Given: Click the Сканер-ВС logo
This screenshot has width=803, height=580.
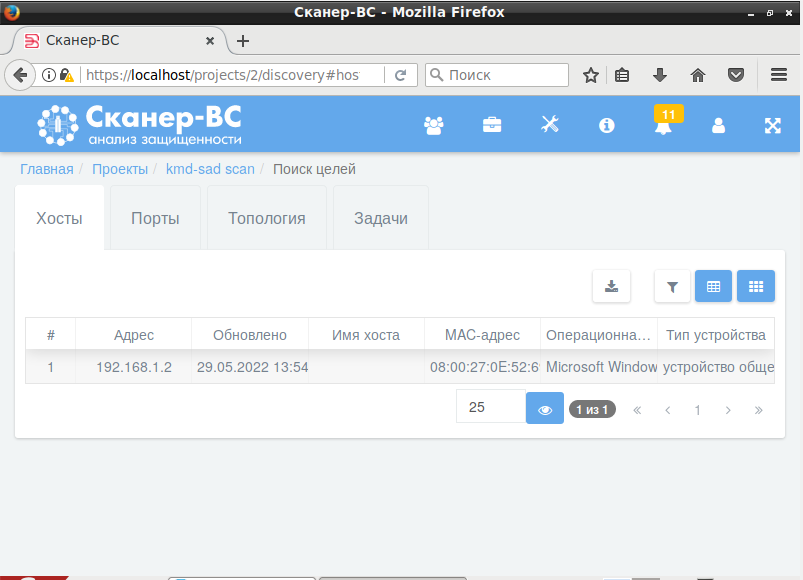Looking at the screenshot, I should click(139, 125).
